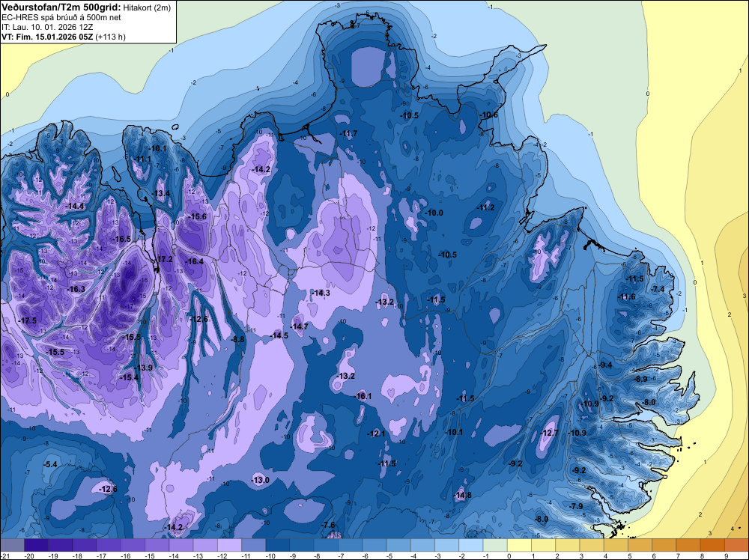Click the -13.0 temperature value
This screenshot has width=749, height=560.
pos(261,480)
